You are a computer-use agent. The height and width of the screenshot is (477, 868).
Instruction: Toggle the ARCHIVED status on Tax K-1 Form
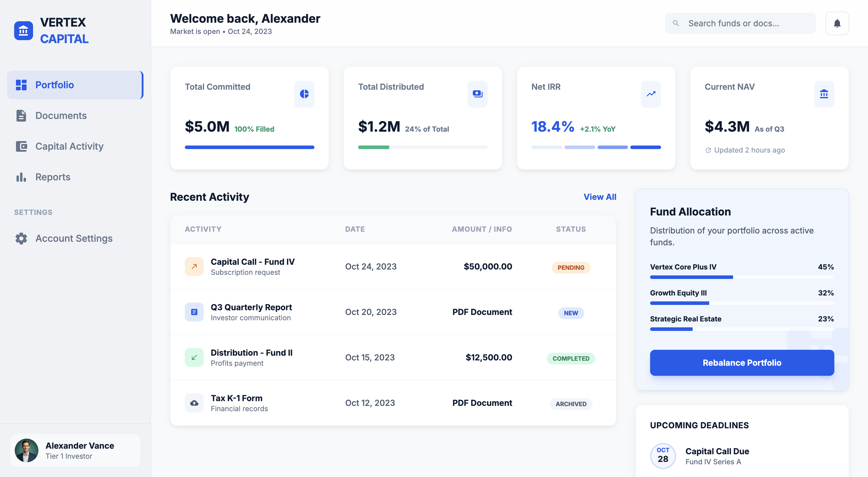pos(571,404)
